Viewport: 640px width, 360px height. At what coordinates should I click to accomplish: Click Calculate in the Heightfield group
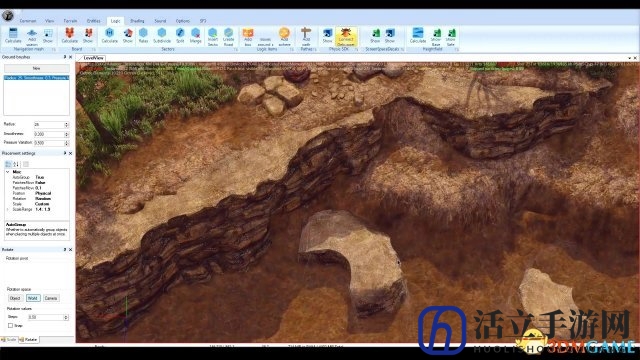point(418,36)
